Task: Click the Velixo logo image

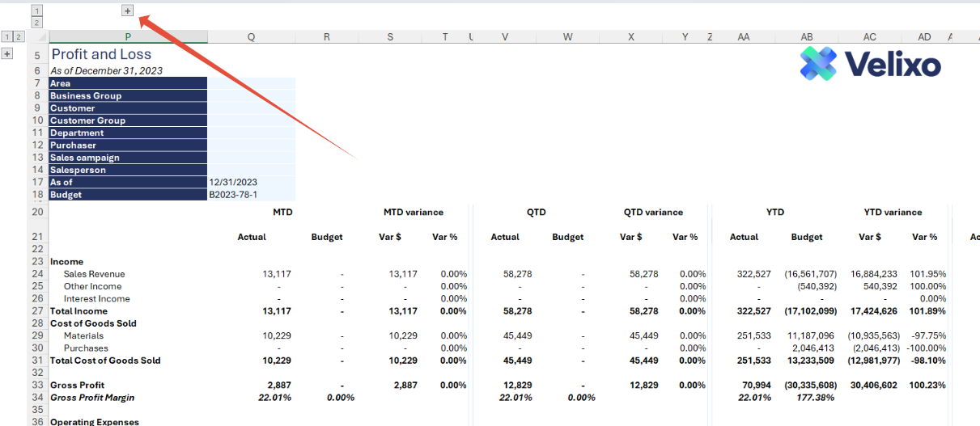Action: (870, 64)
